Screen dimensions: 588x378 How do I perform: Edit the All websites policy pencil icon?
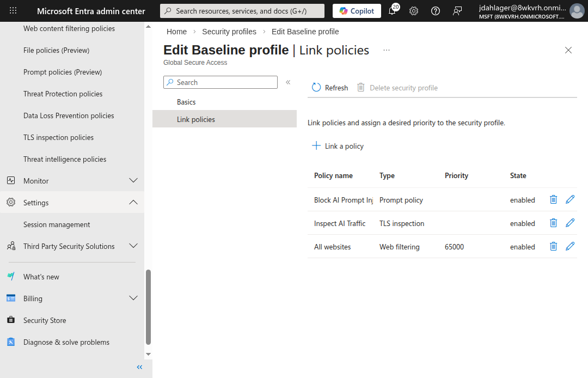point(570,246)
